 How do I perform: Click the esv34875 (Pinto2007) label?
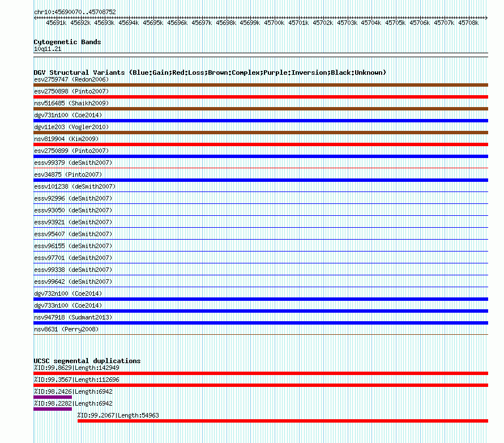(x=68, y=174)
